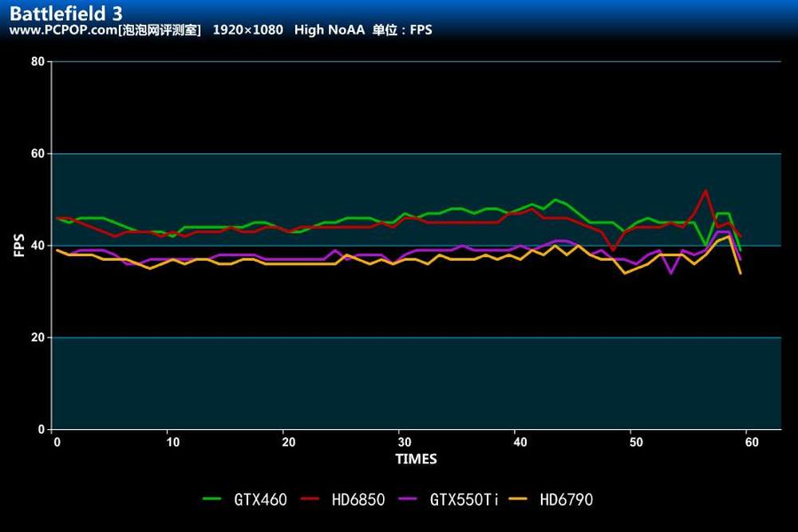Click the Battlefield 3 chart title
The height and width of the screenshot is (532, 798).
point(66,13)
